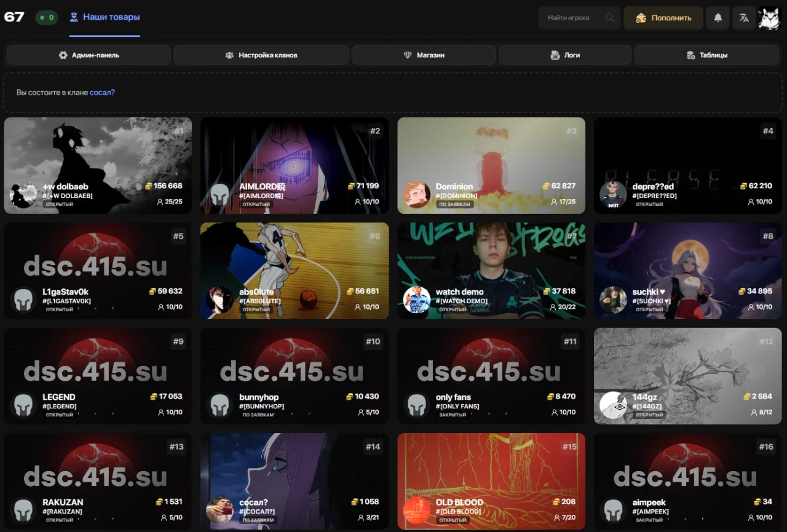This screenshot has width=787, height=532.
Task: Click the Dominion clan avatar
Action: pyautogui.click(x=417, y=195)
